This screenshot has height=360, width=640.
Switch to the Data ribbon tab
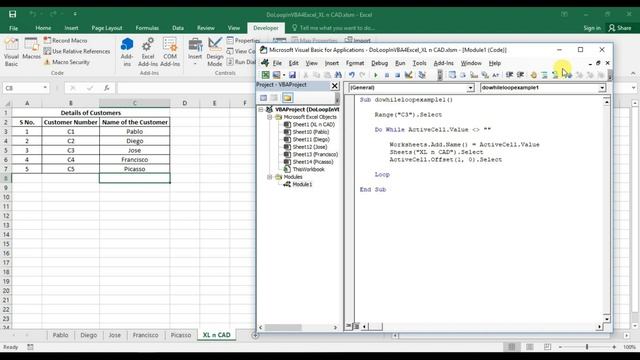[178, 28]
